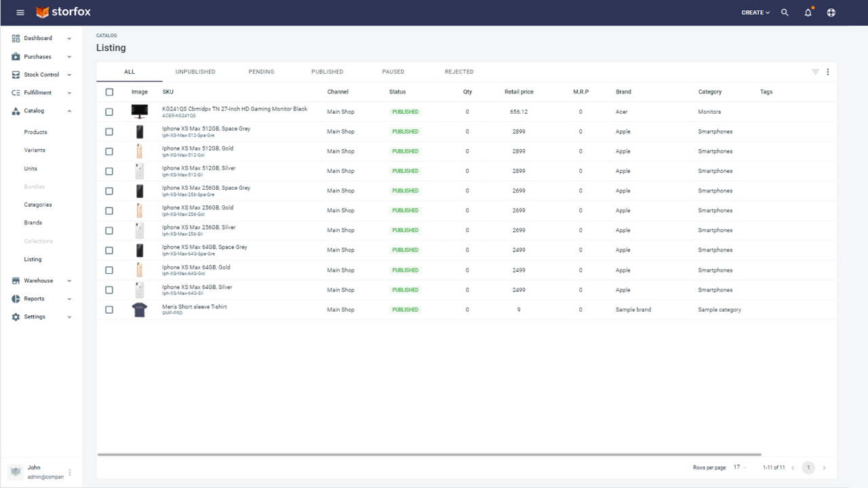Click the search magnifier icon
Viewport: 868px width, 488px height.
[x=785, y=12]
